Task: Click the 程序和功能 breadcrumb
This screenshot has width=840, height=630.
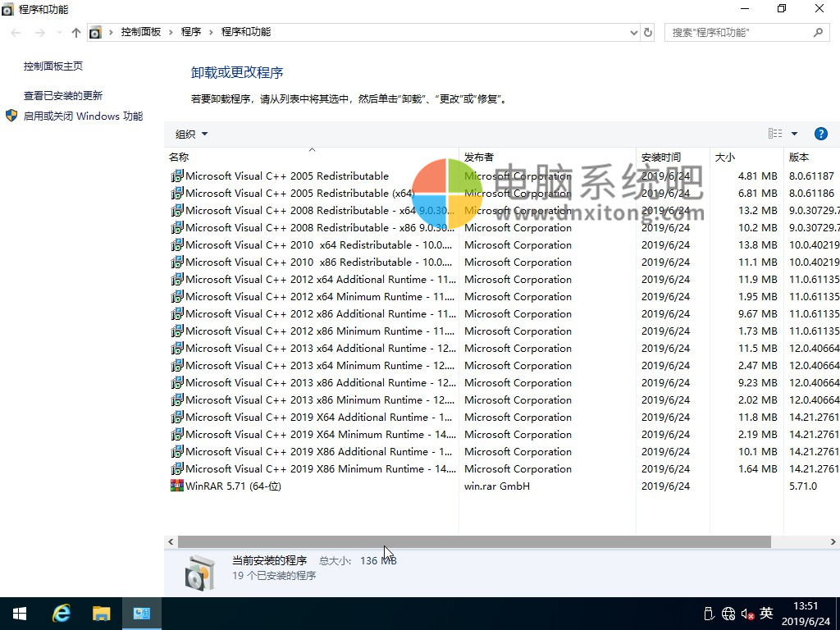Action: 246,32
